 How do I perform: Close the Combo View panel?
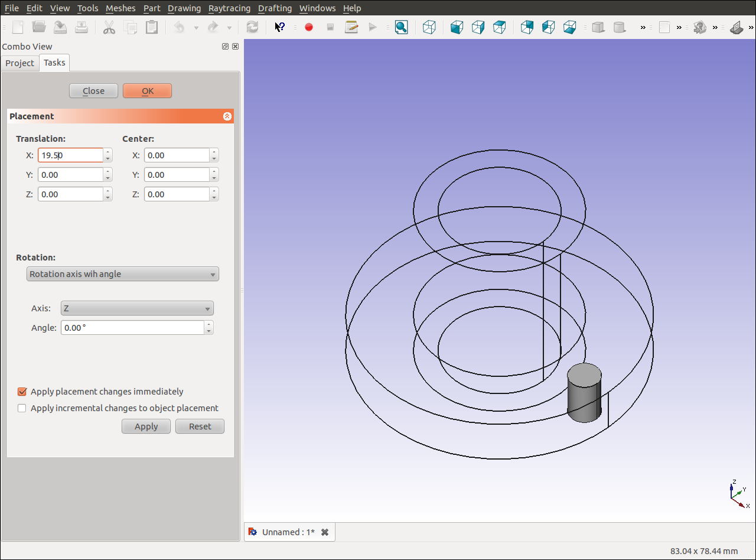pos(235,47)
